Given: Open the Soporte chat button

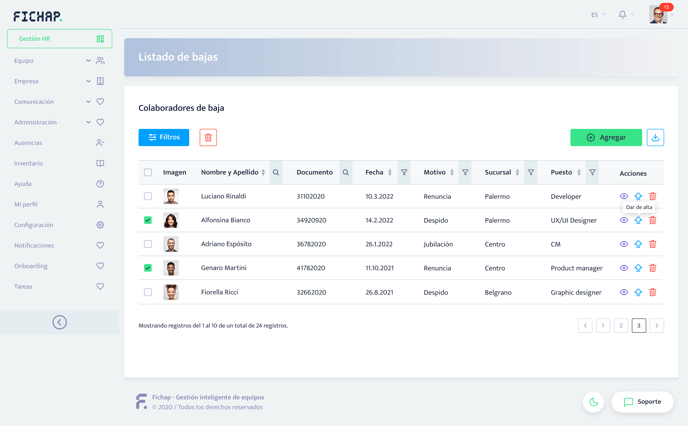Looking at the screenshot, I should click(x=642, y=402).
